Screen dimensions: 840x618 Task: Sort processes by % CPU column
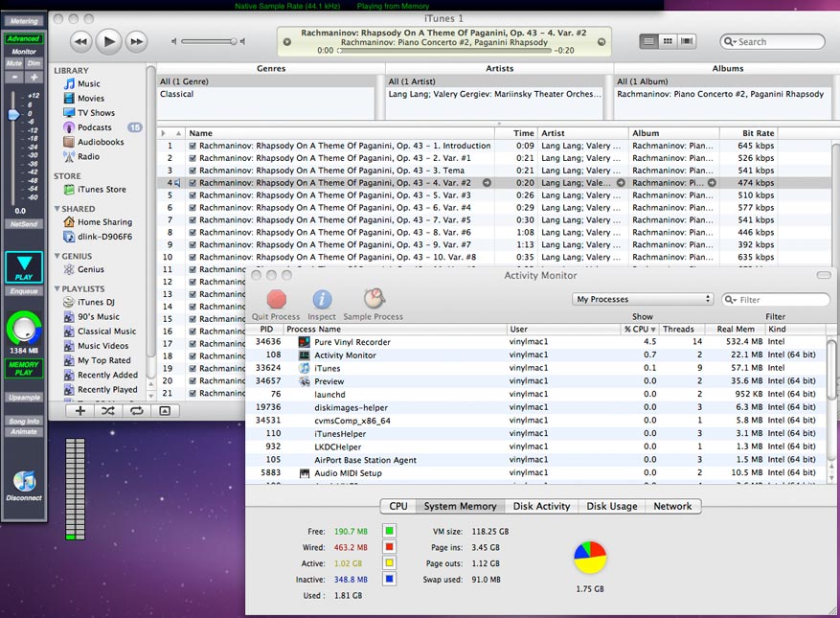pos(639,329)
